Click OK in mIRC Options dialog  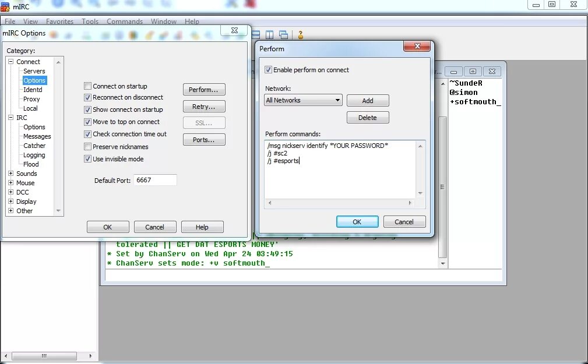pos(108,227)
